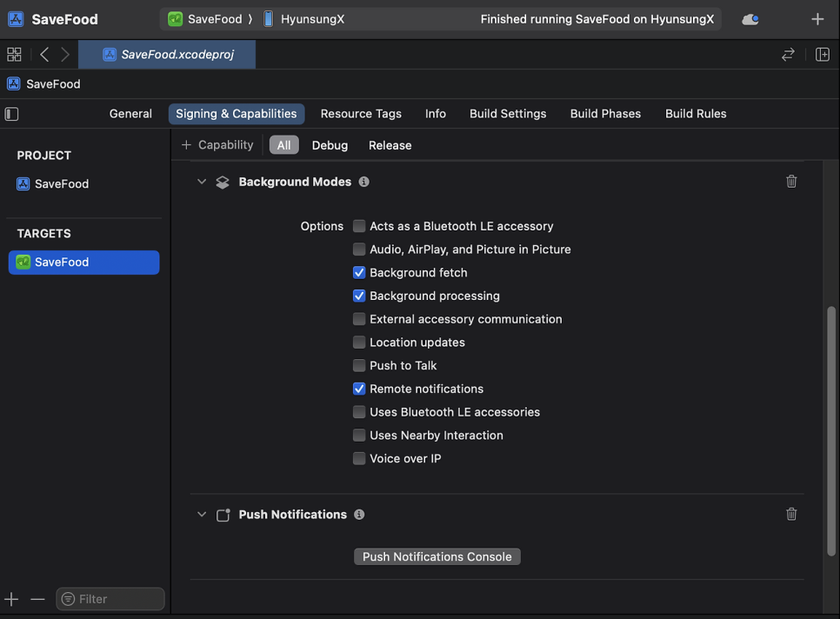840x619 pixels.
Task: Click the build status 'Finished running SaveFood' text
Action: pyautogui.click(x=597, y=19)
